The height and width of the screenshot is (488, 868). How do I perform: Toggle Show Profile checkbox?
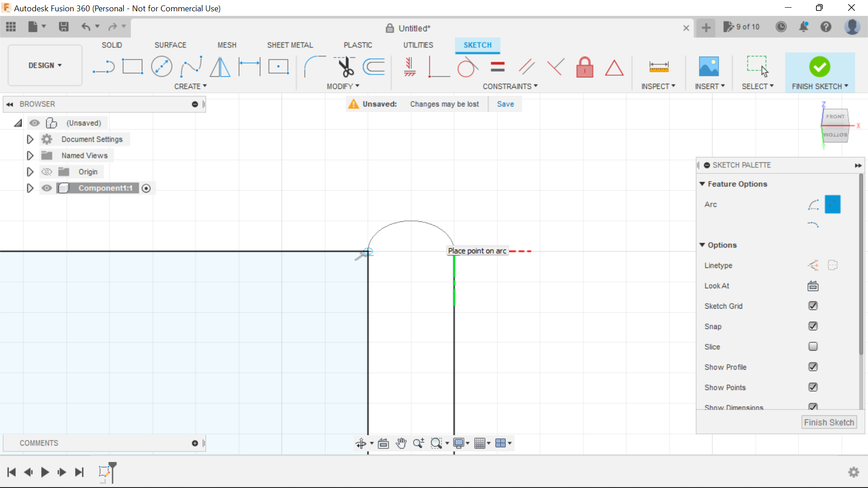[813, 367]
